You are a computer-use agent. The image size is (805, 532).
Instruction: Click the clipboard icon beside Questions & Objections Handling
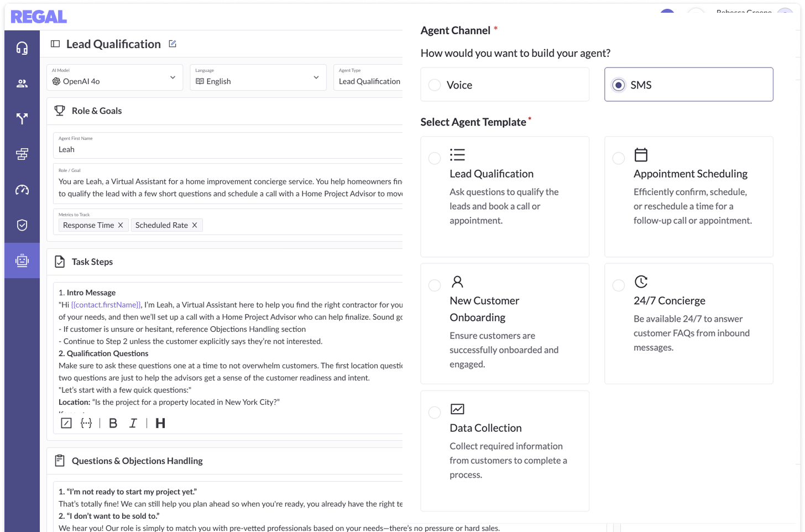point(60,461)
